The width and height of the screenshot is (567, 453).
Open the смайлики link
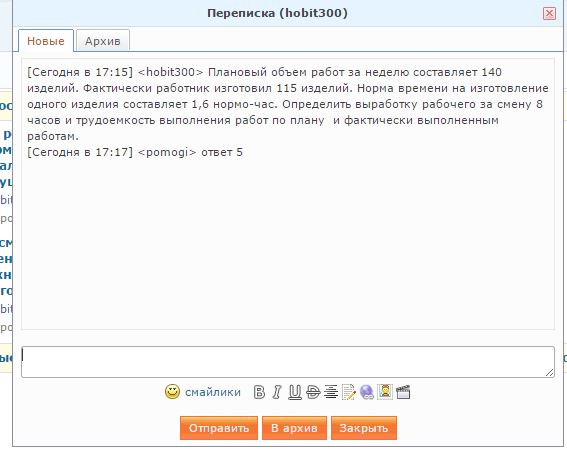pyautogui.click(x=213, y=392)
